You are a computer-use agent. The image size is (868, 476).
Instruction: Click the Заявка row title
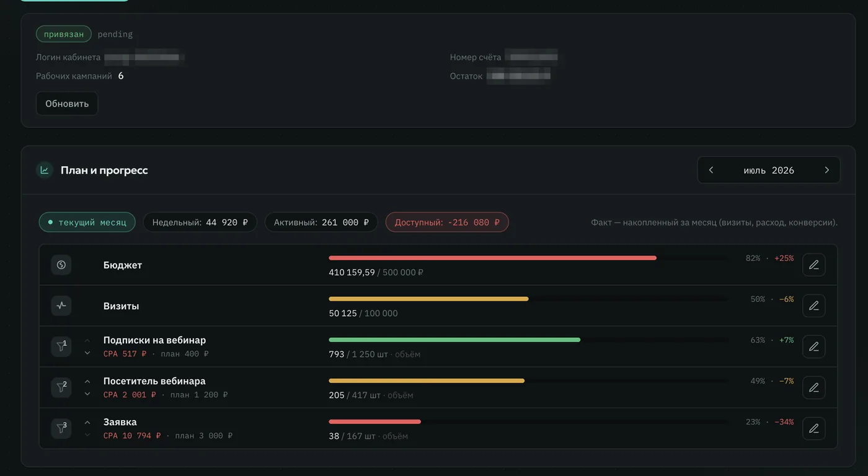coord(120,421)
